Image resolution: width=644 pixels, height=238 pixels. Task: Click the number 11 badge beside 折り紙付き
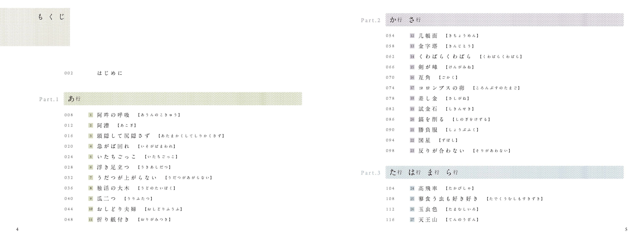[90, 220]
